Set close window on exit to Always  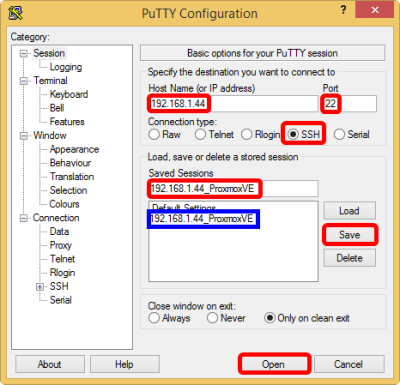point(154,318)
